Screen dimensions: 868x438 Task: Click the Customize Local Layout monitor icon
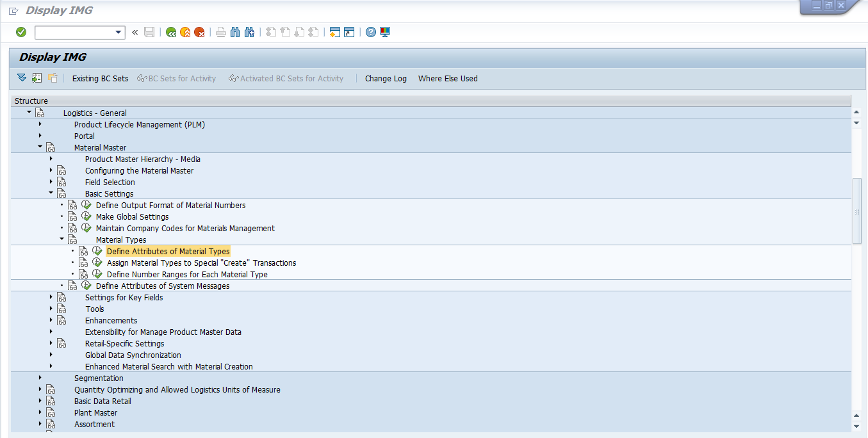(385, 32)
